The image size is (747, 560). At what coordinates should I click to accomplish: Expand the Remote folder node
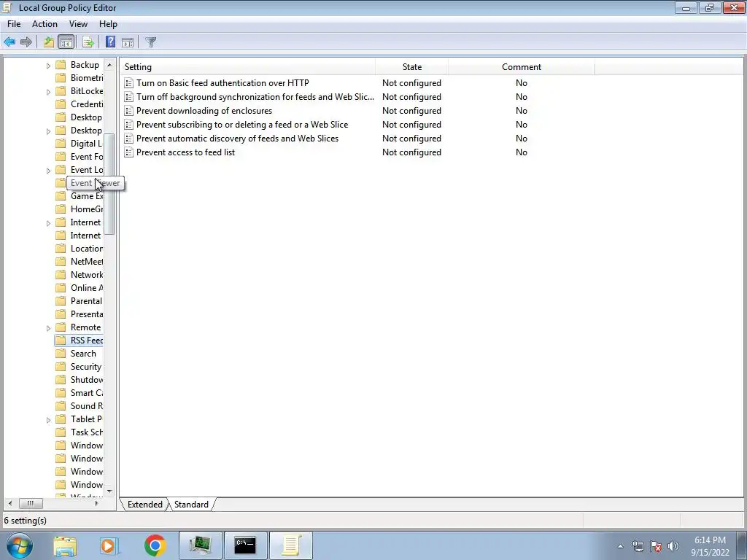48,328
